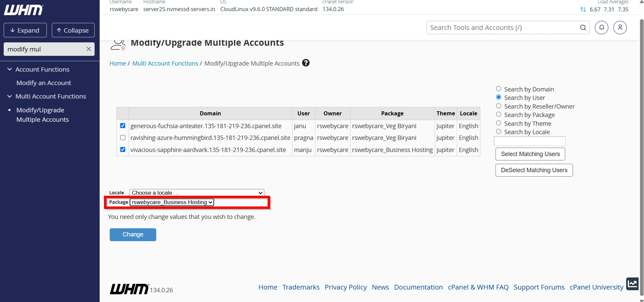Click the load averages arrows icon

[583, 9]
